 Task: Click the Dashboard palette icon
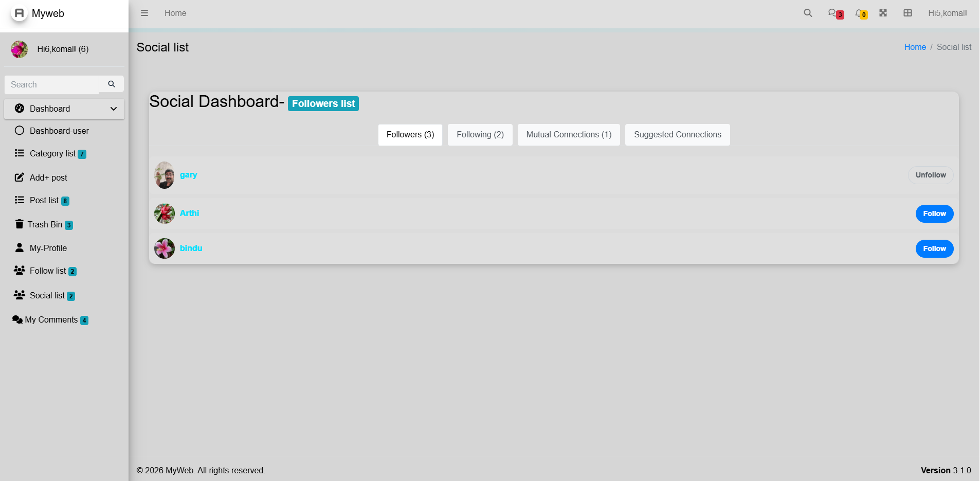point(20,108)
